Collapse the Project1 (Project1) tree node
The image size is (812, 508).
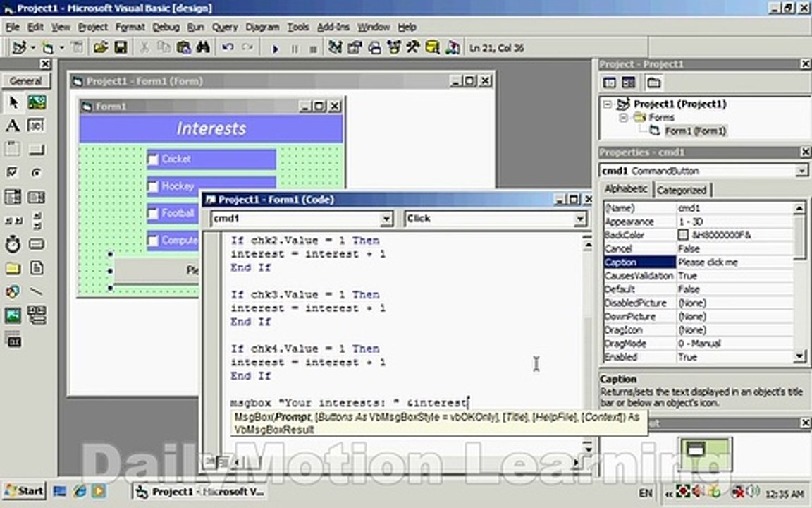click(x=608, y=104)
